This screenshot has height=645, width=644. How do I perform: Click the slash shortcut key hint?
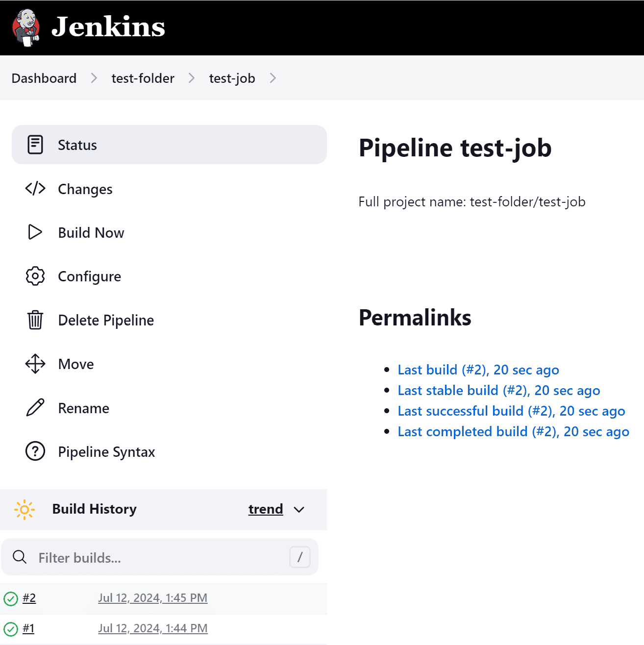300,557
